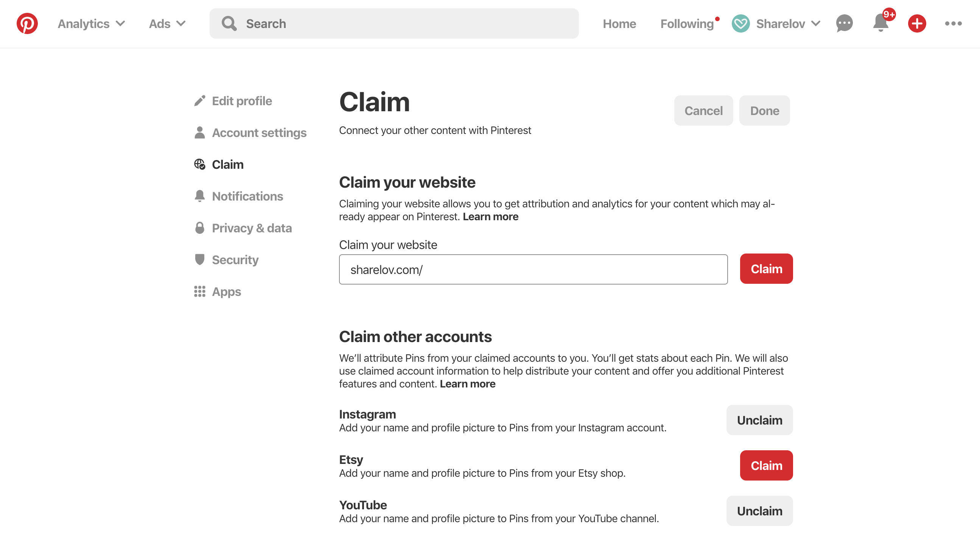Viewport: 980px width, 560px height.
Task: Click the Instagram account label
Action: click(367, 414)
